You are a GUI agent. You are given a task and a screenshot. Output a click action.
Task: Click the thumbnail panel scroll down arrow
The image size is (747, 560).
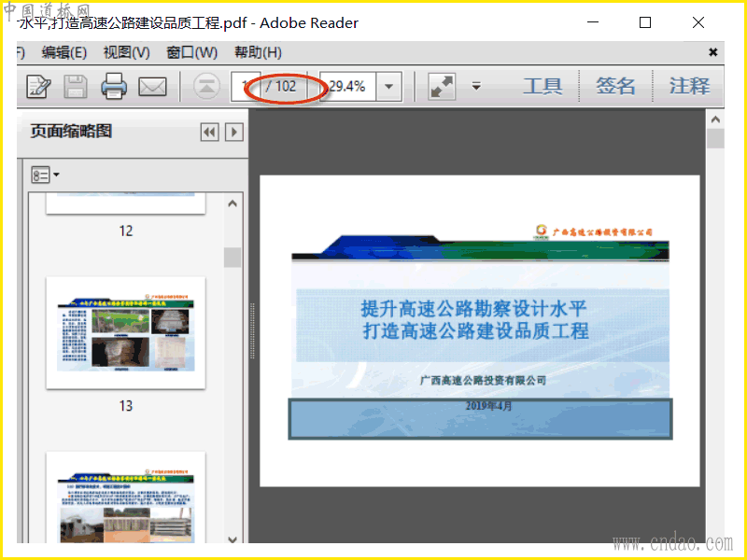pyautogui.click(x=233, y=539)
